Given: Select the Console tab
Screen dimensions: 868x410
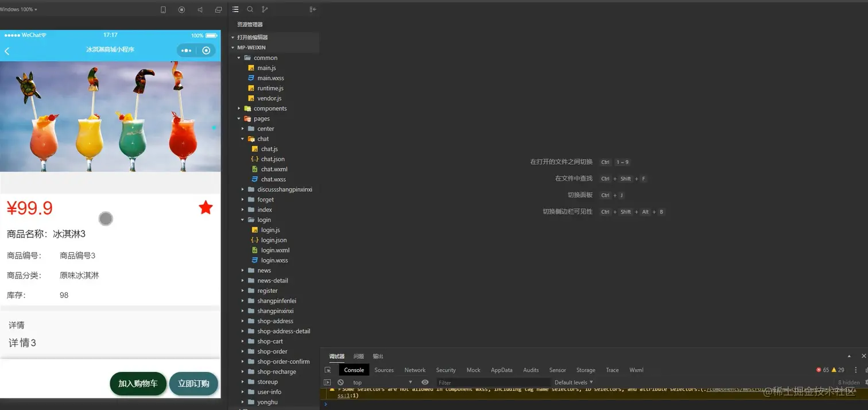Looking at the screenshot, I should click(x=354, y=370).
